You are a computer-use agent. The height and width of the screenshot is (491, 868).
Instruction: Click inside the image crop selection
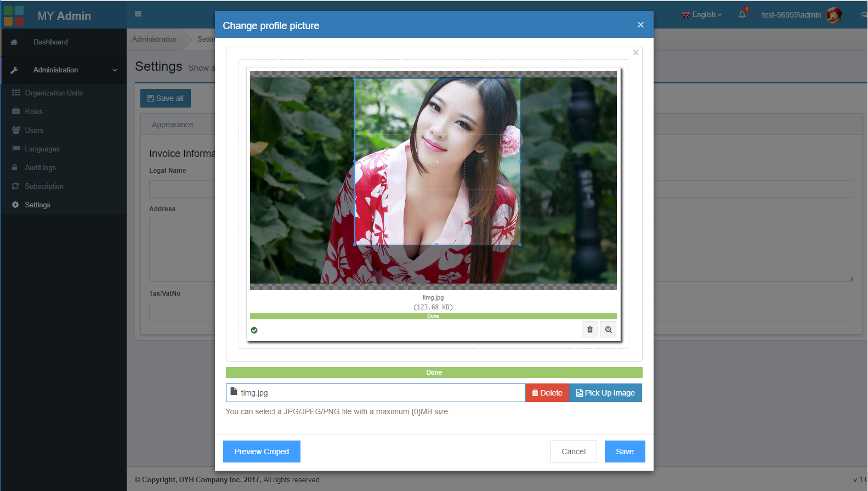[x=437, y=162]
